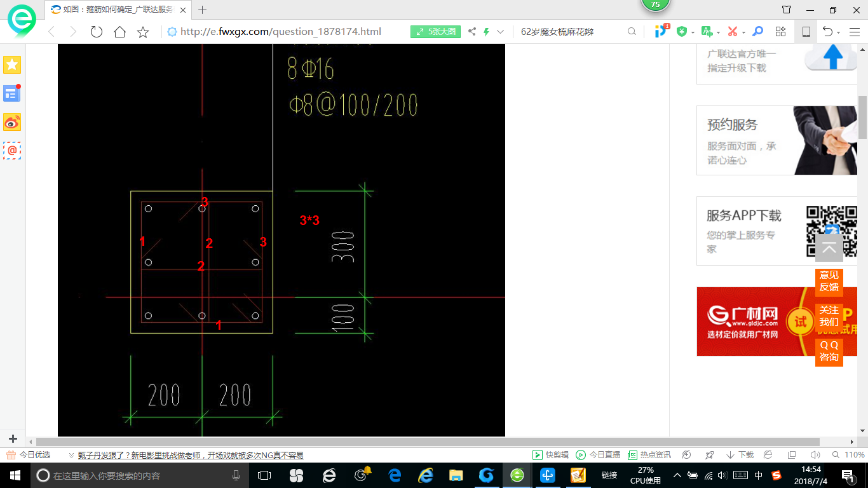This screenshot has width=868, height=488.
Task: Go forward to the next page
Action: (x=73, y=32)
